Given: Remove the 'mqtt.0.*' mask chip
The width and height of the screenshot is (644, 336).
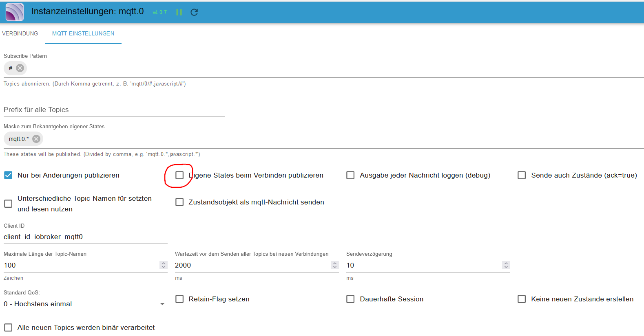Looking at the screenshot, I should (36, 139).
